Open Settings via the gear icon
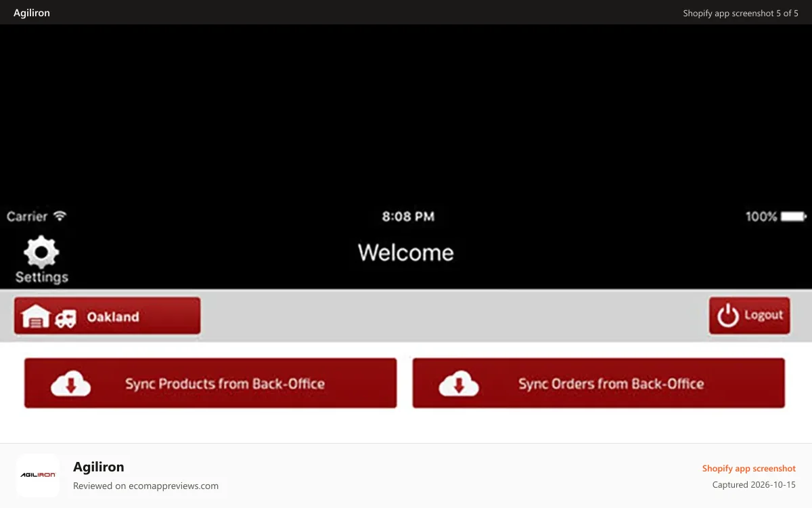Viewport: 812px width, 508px height. click(41, 259)
